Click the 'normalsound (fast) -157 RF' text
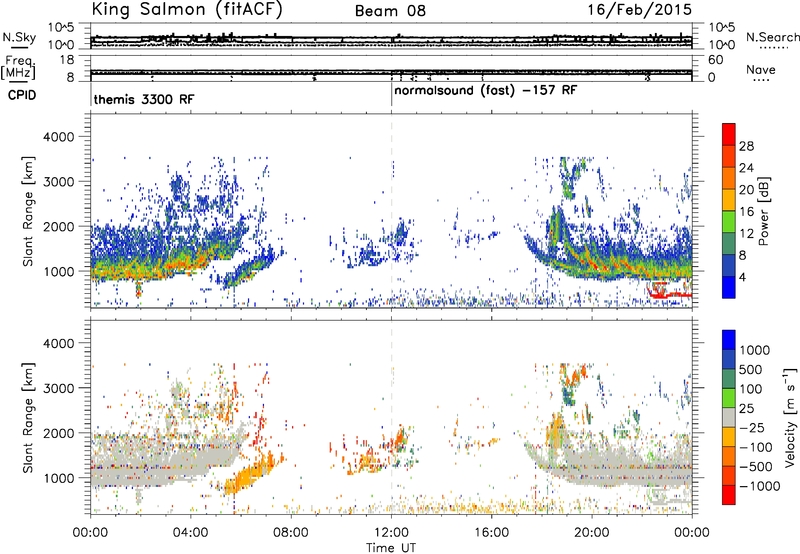800x554 pixels. click(486, 91)
